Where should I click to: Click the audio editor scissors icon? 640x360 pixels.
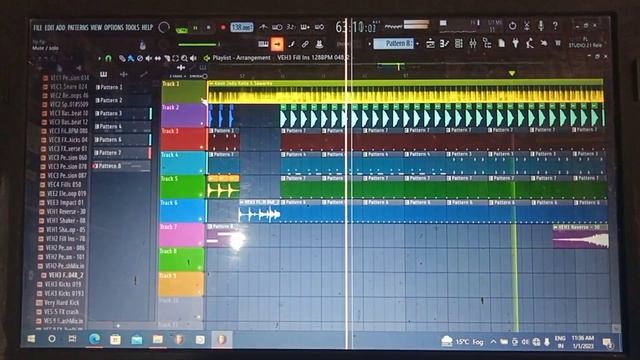pos(527,26)
